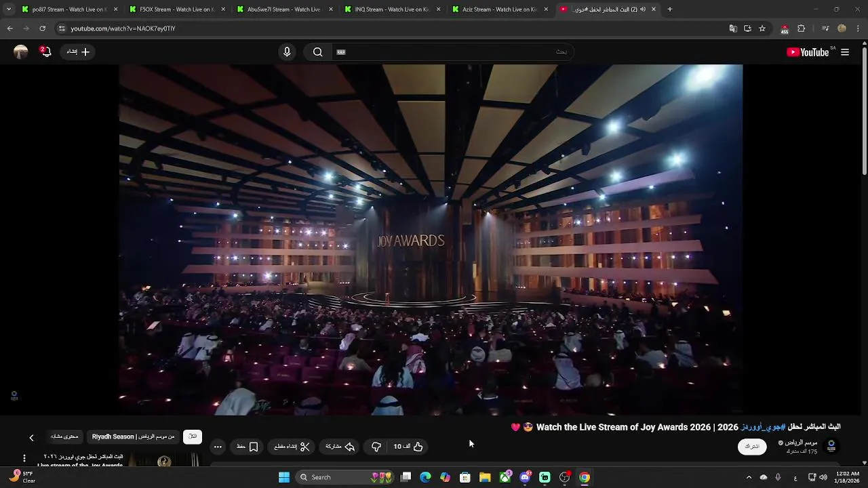Image resolution: width=868 pixels, height=488 pixels.
Task: Dislike the Joy Awards video
Action: pyautogui.click(x=376, y=447)
